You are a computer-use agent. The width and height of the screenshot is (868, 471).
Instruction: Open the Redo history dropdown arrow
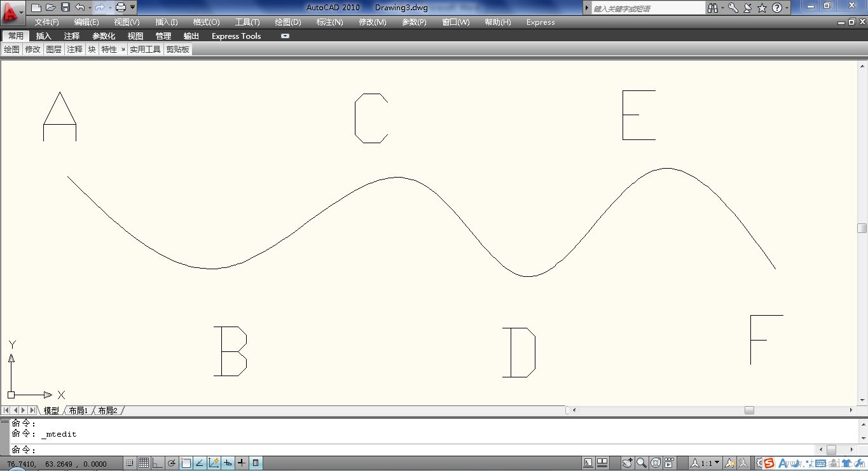[x=110, y=8]
